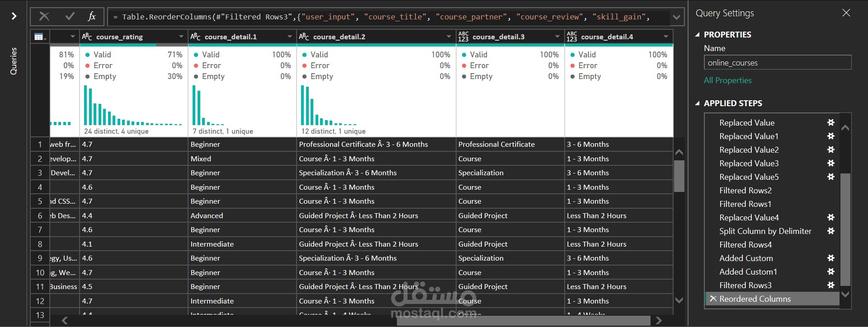Confirm formula with checkmark icon
Viewport: 868px width, 327px height.
(x=70, y=17)
